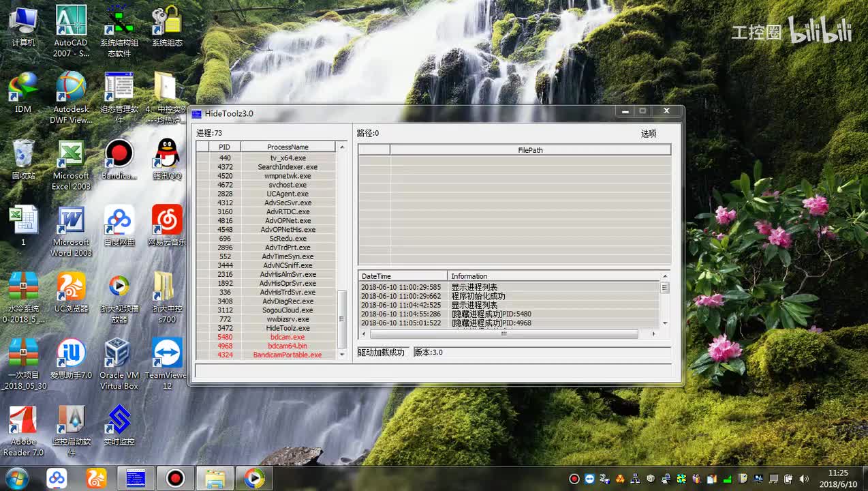Click the FilePath column header
This screenshot has width=868, height=491.
pos(530,150)
